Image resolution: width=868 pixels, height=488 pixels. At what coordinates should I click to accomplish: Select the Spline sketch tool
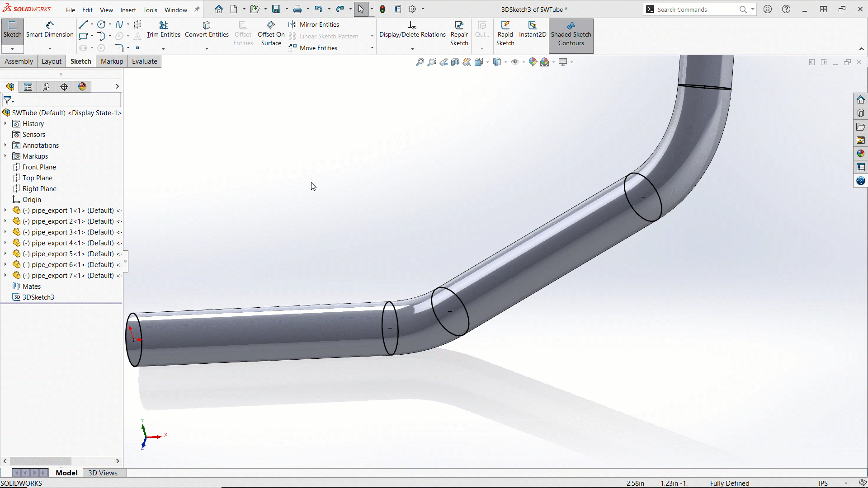pos(119,24)
